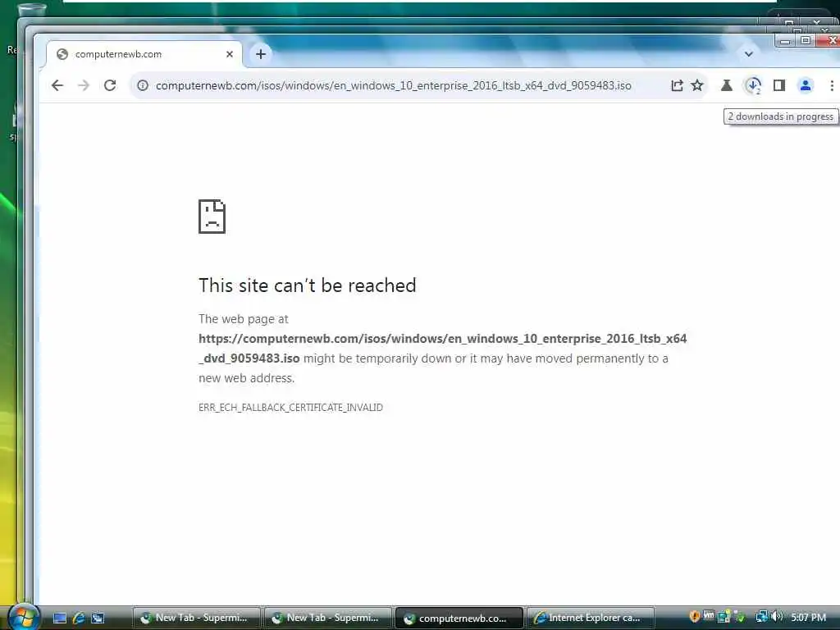840x630 pixels.
Task: Share this page icon
Action: [x=677, y=85]
